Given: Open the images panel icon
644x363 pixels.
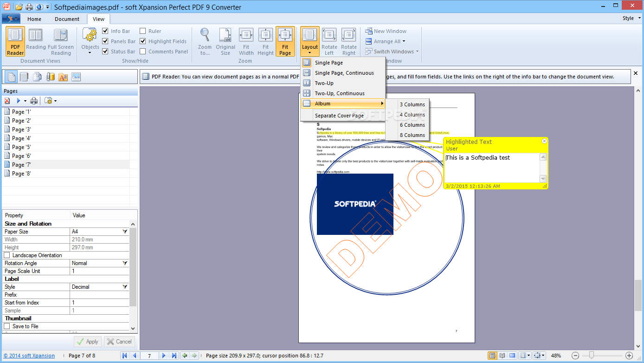Looking at the screenshot, I should point(76,77).
